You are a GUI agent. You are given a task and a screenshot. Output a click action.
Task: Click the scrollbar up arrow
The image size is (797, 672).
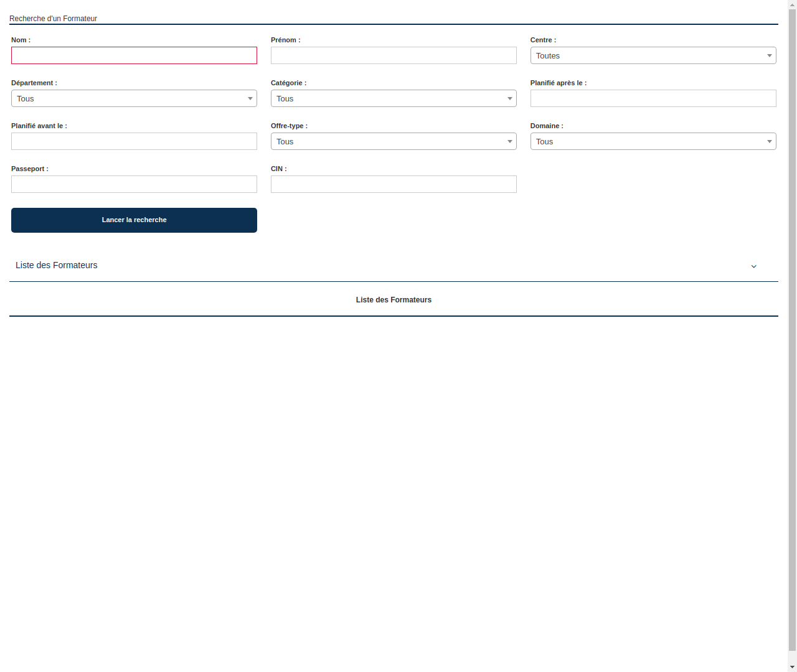(x=792, y=4)
